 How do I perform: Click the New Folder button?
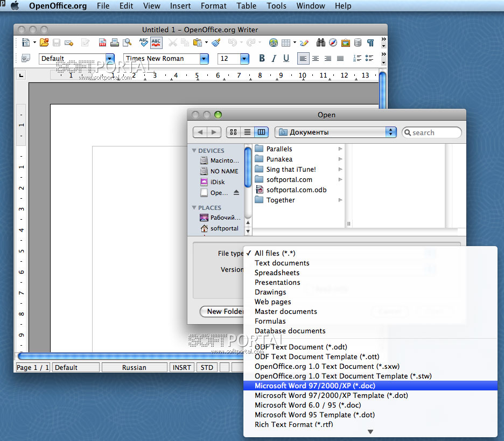[x=222, y=311]
